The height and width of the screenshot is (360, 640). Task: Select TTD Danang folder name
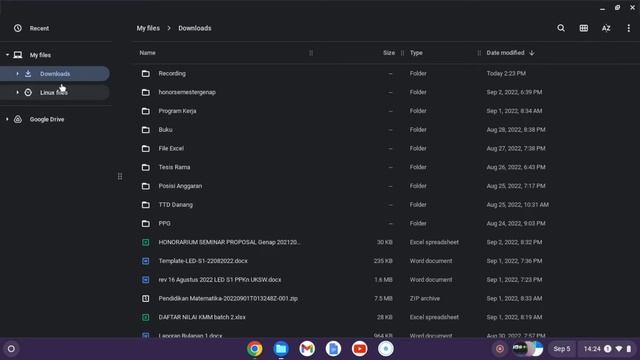(176, 205)
